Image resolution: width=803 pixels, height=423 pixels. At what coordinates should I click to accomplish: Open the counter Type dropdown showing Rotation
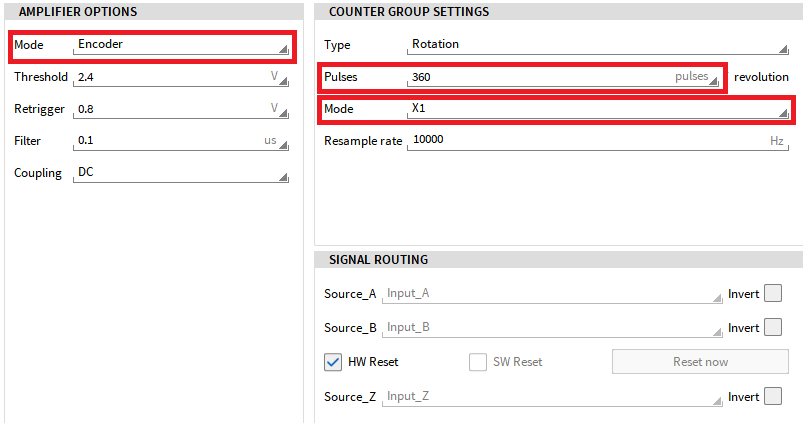597,45
